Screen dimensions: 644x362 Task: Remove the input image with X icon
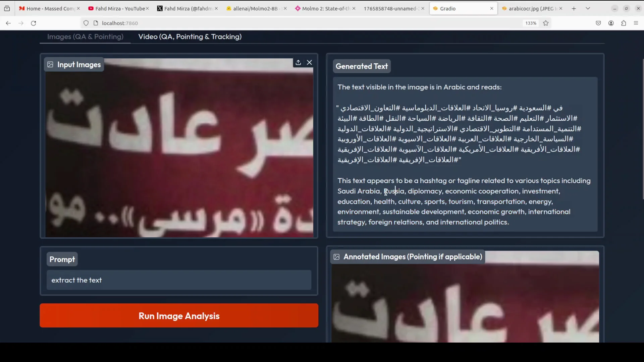click(309, 63)
